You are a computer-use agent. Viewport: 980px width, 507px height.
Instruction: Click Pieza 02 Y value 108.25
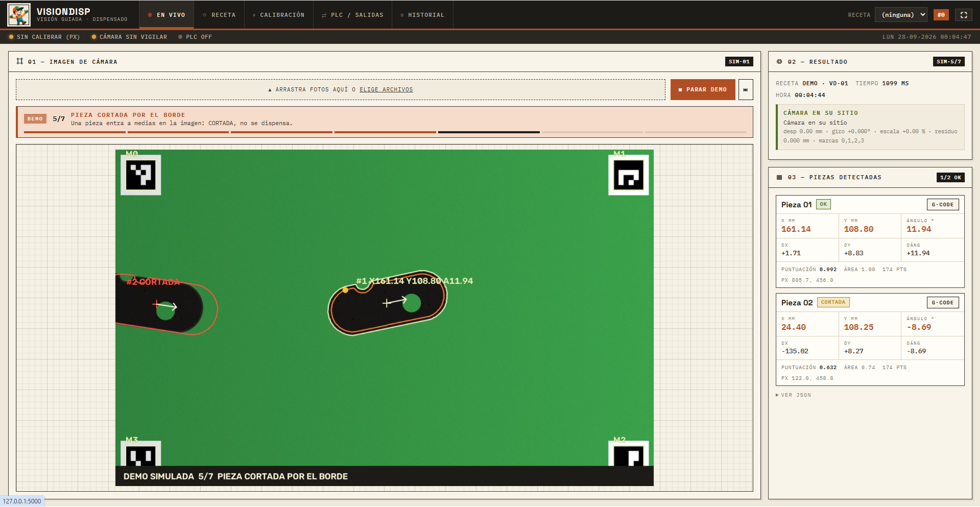(858, 327)
